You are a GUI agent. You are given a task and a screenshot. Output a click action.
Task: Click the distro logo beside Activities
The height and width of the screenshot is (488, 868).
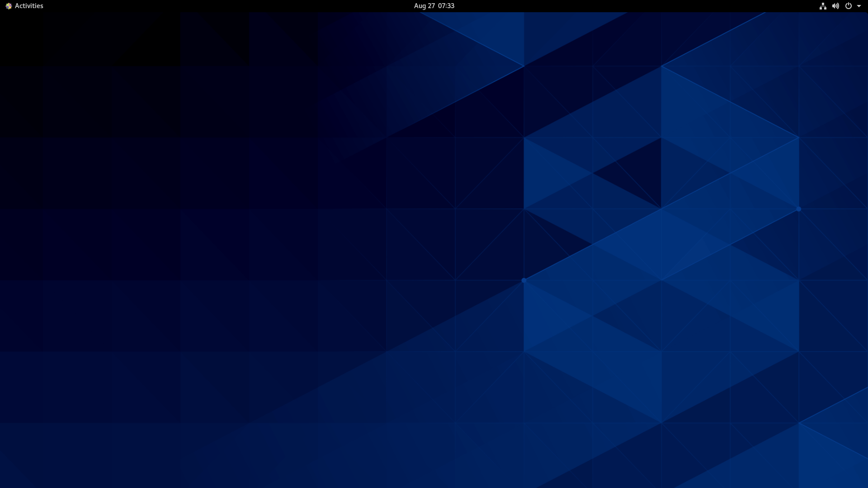tap(9, 6)
